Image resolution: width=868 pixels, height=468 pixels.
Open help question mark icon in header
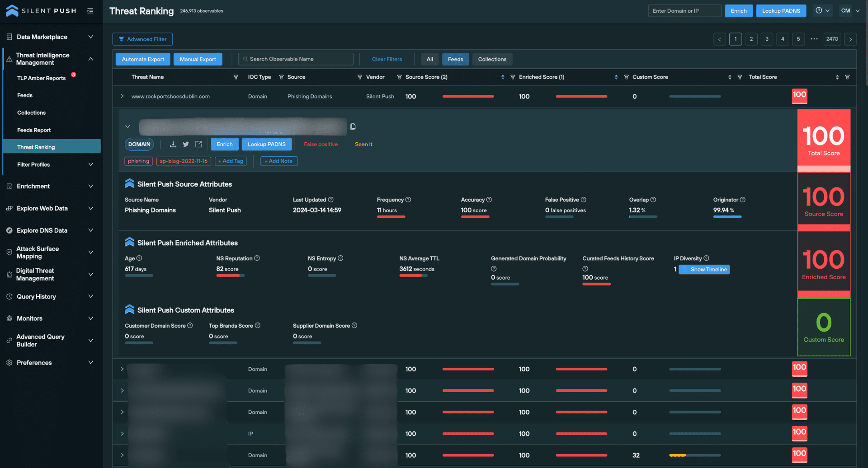(x=819, y=10)
